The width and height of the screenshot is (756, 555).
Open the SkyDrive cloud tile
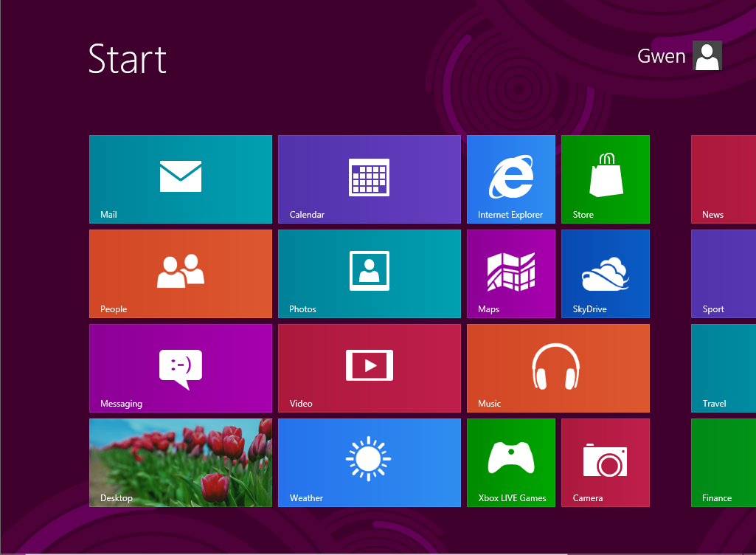(605, 274)
